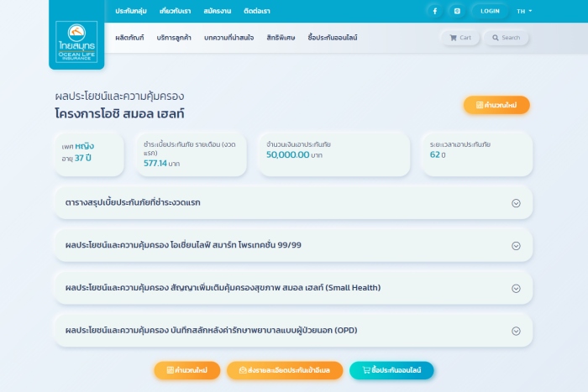Expand the Small Health coverage chevron

(x=516, y=289)
